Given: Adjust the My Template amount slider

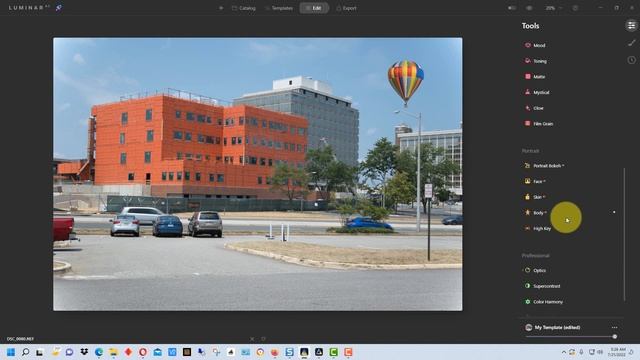Looking at the screenshot, I should 571,337.
